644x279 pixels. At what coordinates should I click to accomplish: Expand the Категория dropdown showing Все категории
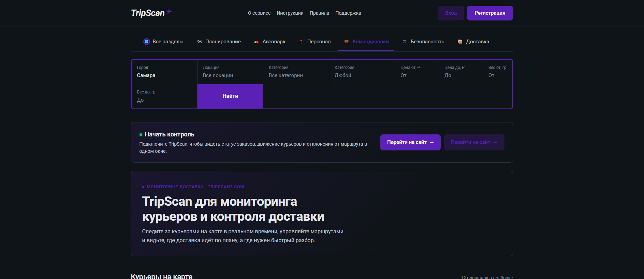(x=296, y=72)
